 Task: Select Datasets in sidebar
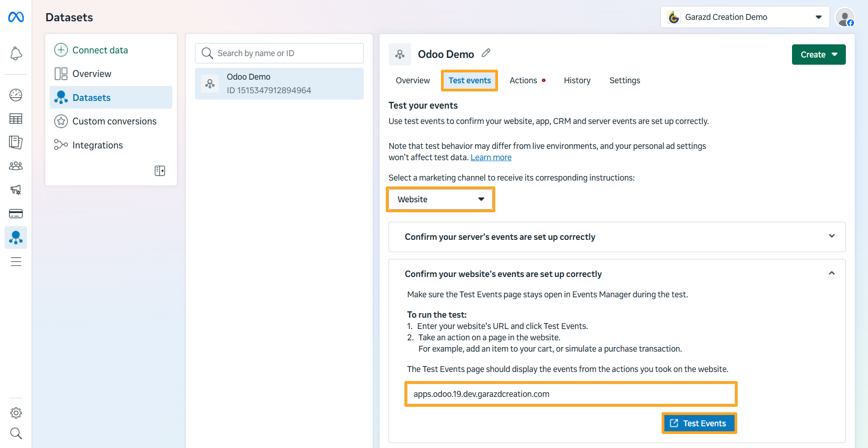[x=111, y=97]
